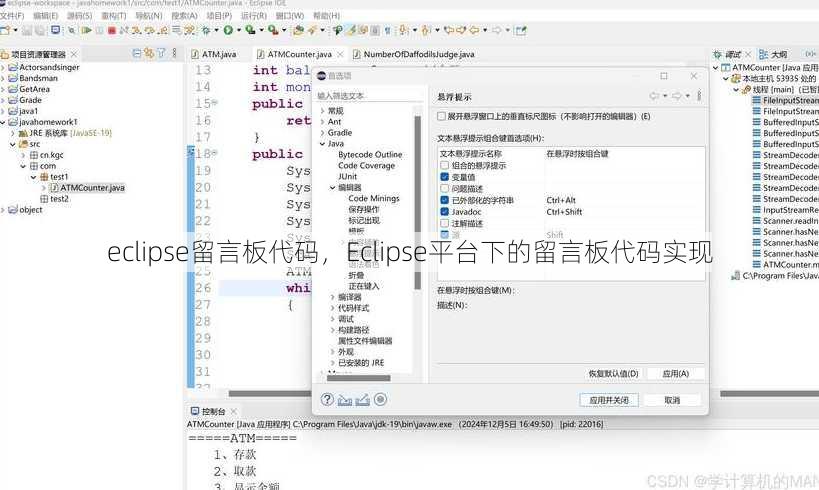Click the Collapse All icon in Project Explorer
The height and width of the screenshot is (490, 819).
pyautogui.click(x=137, y=53)
